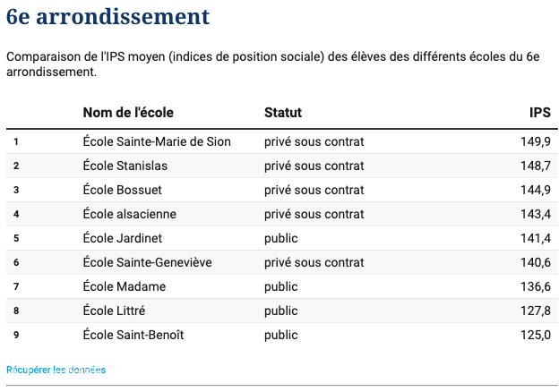Open the Récupérer les données link

(56, 370)
